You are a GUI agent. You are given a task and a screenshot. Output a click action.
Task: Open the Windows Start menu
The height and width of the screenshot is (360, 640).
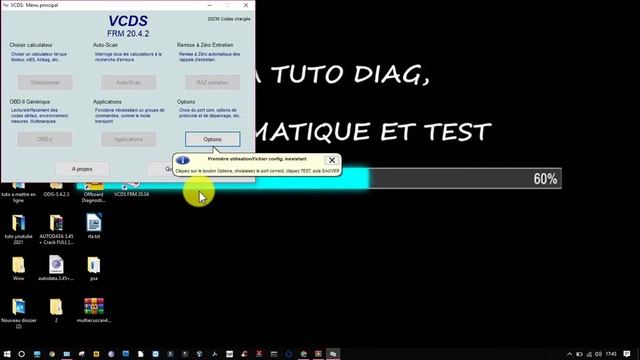click(x=7, y=354)
